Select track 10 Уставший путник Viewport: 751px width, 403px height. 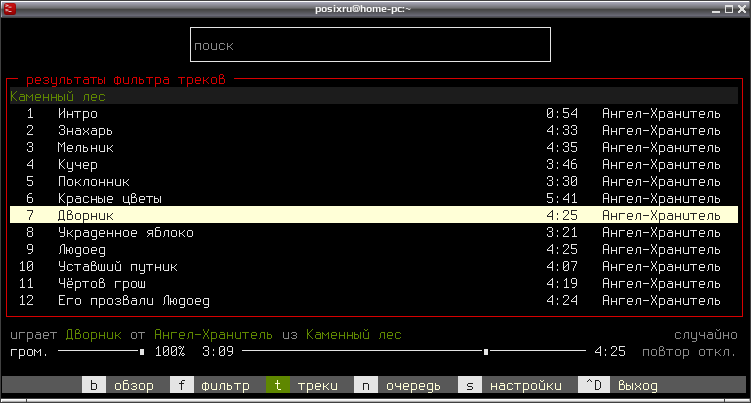(x=374, y=266)
